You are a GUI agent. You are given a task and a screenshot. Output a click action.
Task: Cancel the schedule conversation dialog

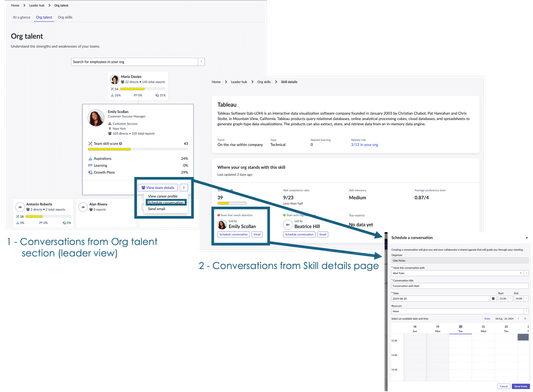504,387
